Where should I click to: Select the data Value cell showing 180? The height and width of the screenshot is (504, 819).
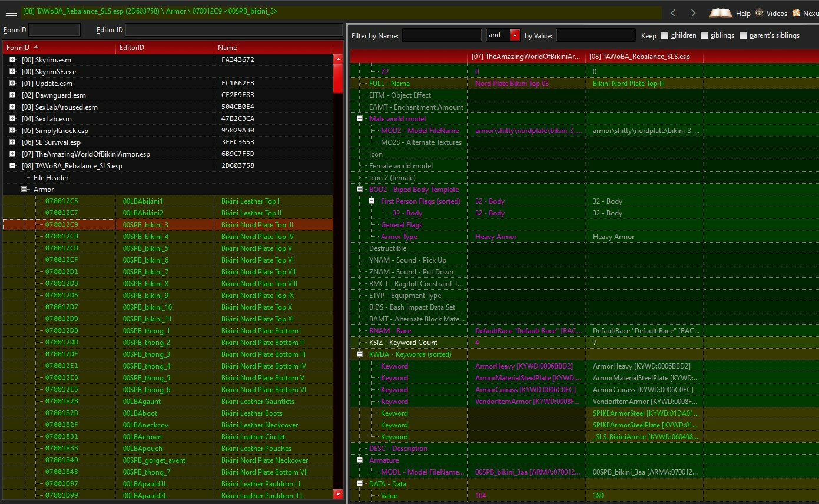tap(645, 495)
